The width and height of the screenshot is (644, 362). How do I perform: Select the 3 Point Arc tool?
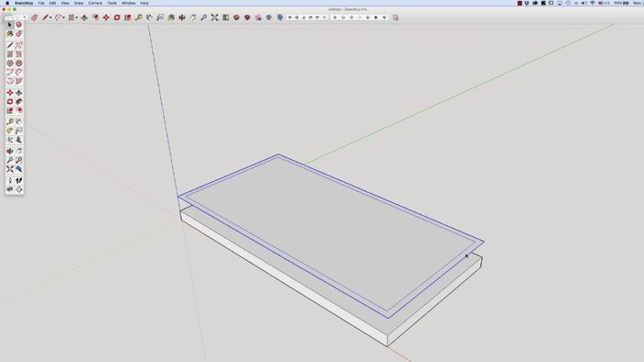tap(10, 81)
